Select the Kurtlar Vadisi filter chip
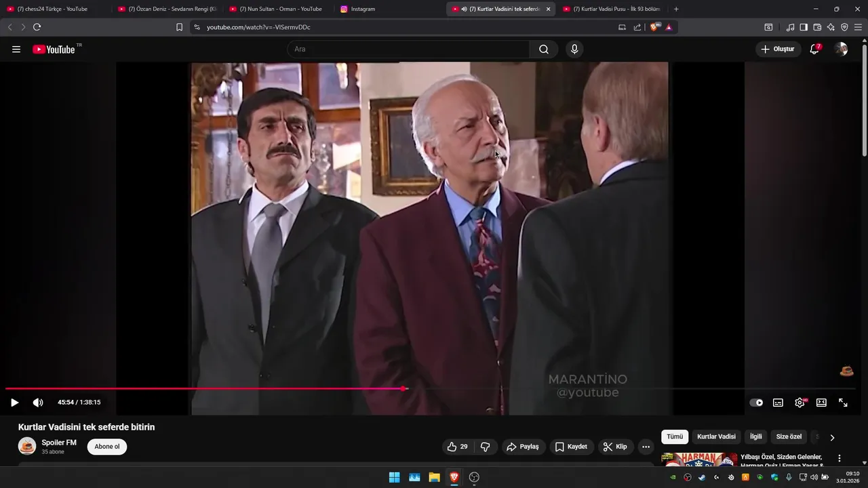 716,437
